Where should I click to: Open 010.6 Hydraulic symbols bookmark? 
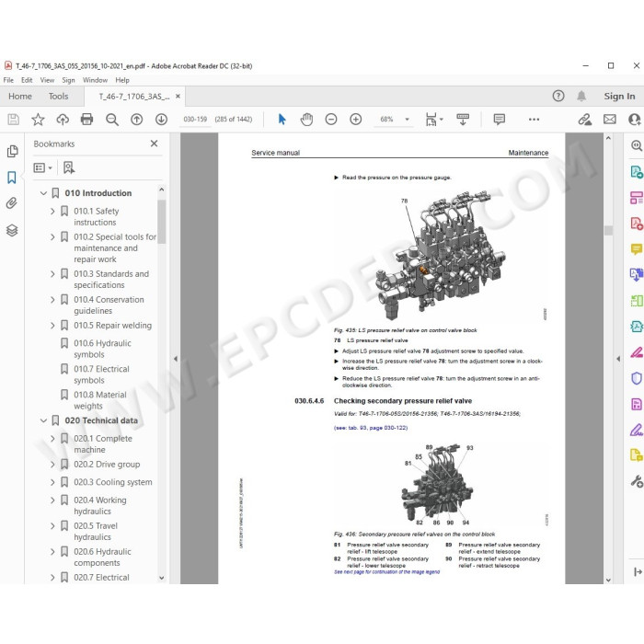[x=102, y=349]
